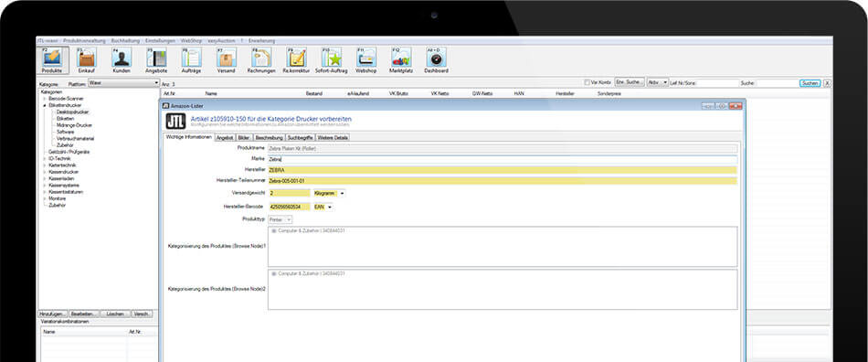Click the Suchen button
Image resolution: width=868 pixels, height=362 pixels.
(x=810, y=83)
